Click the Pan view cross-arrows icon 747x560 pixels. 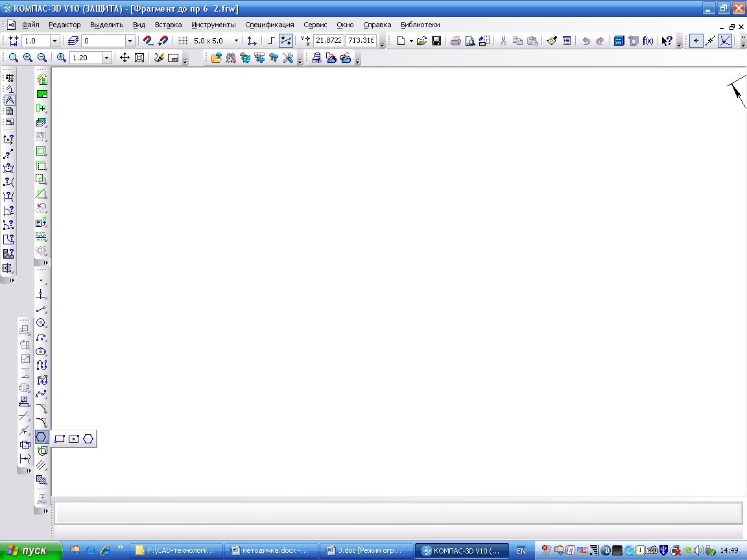[124, 58]
